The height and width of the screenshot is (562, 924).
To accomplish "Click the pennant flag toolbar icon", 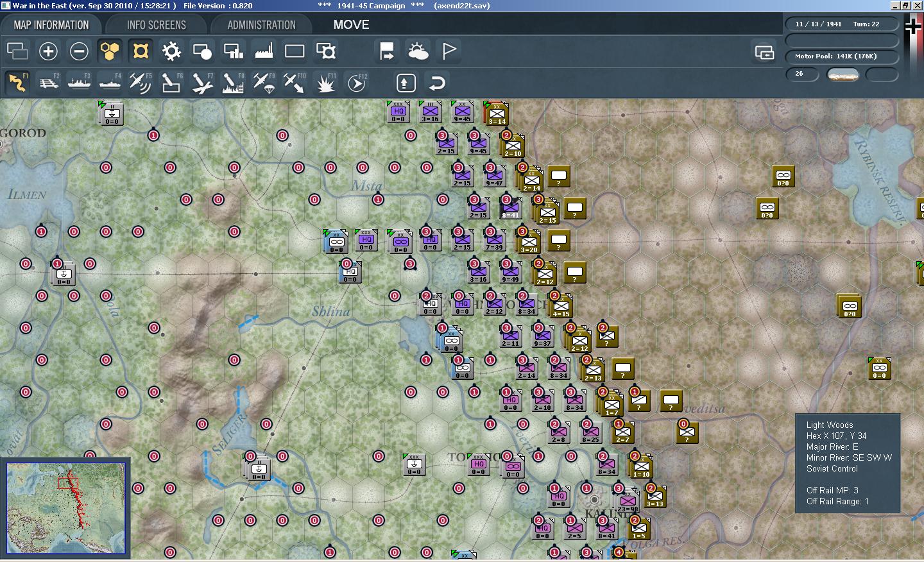I will pos(449,51).
